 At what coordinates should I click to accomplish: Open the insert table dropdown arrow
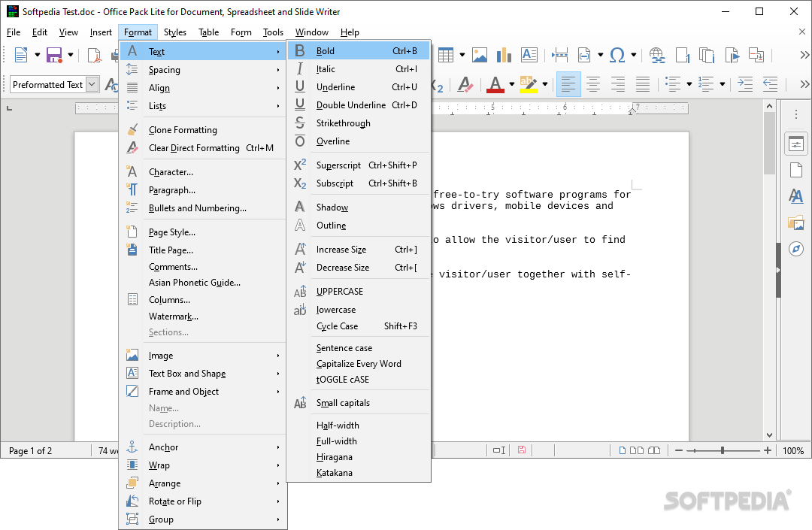point(462,55)
